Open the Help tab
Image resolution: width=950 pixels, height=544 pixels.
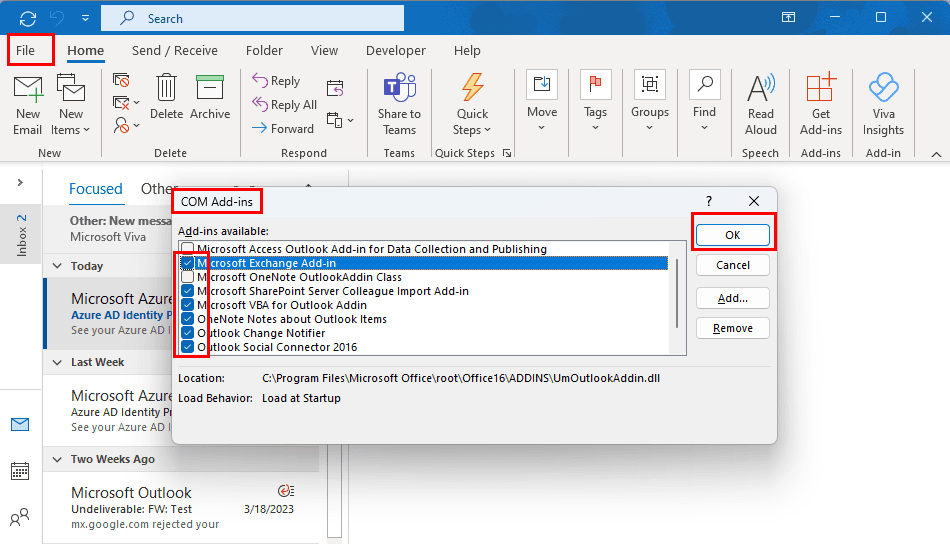[x=467, y=50]
